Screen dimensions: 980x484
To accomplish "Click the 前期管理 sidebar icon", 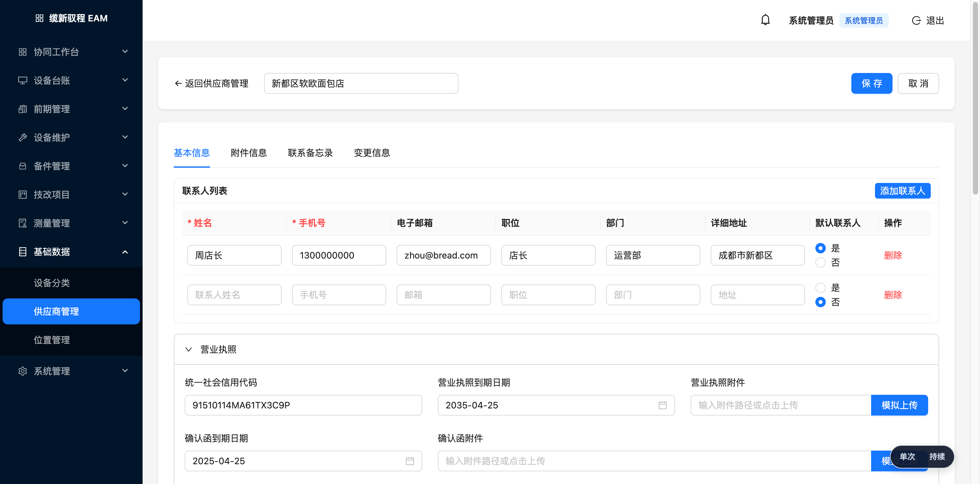I will point(22,109).
